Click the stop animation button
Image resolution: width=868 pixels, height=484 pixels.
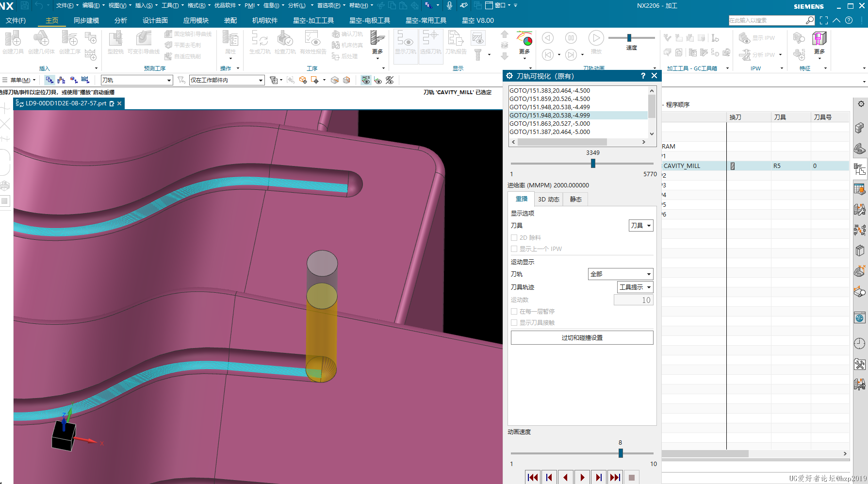pos(632,477)
